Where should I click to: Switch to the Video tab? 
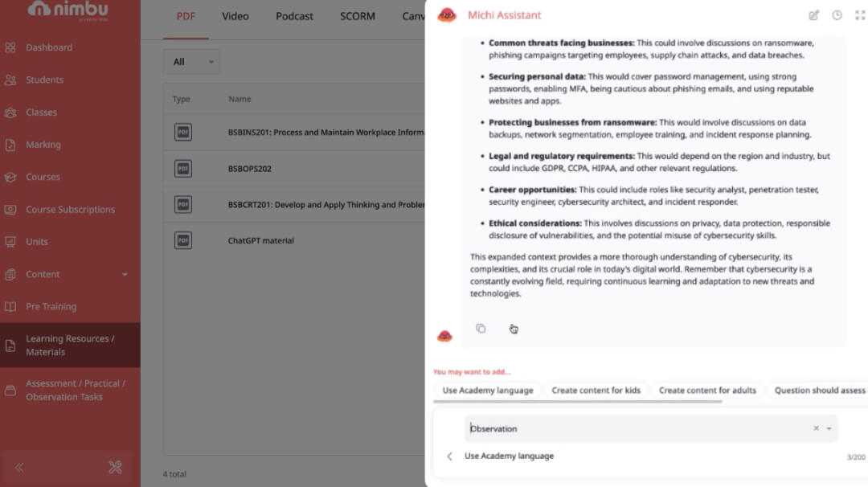pyautogui.click(x=235, y=16)
